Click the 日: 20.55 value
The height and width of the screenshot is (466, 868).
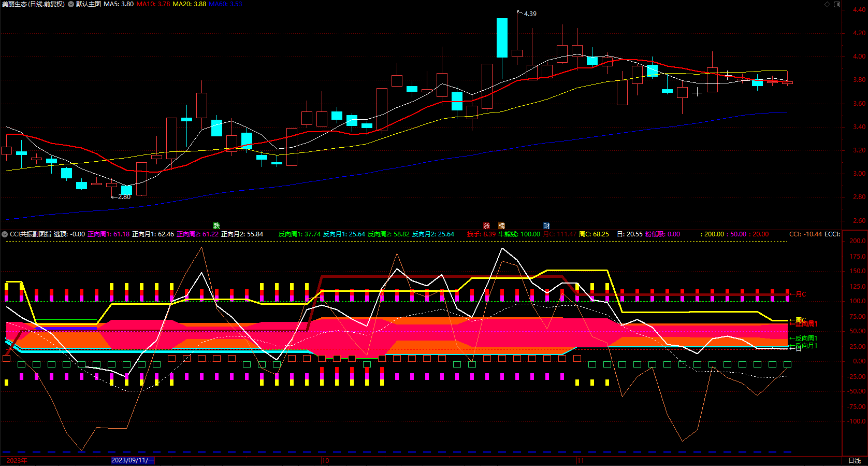tap(630, 234)
